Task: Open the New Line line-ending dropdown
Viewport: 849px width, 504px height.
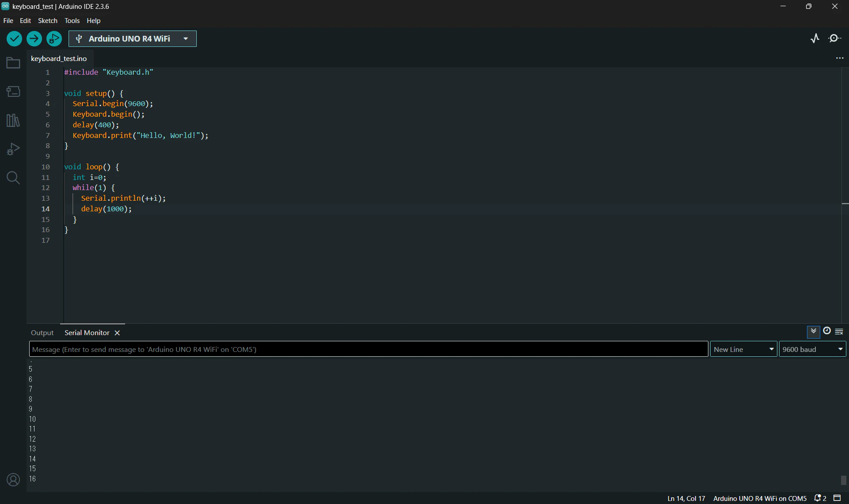Action: tap(744, 349)
